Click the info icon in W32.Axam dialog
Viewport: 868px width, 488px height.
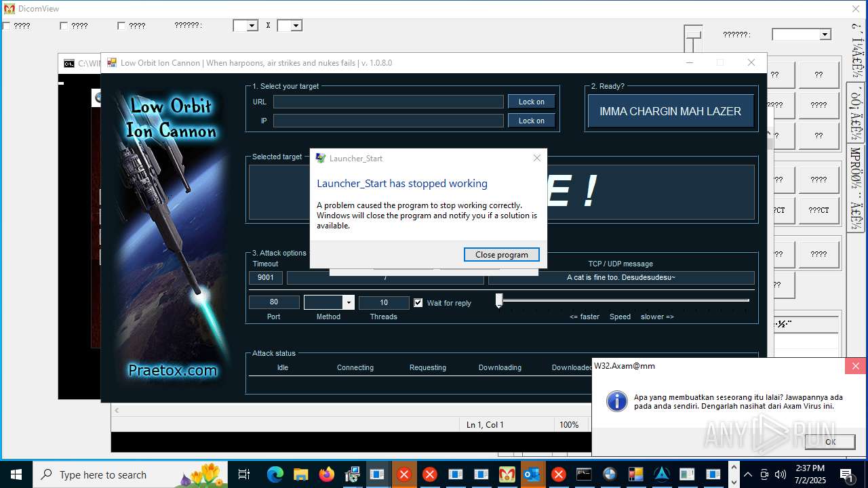[616, 401]
